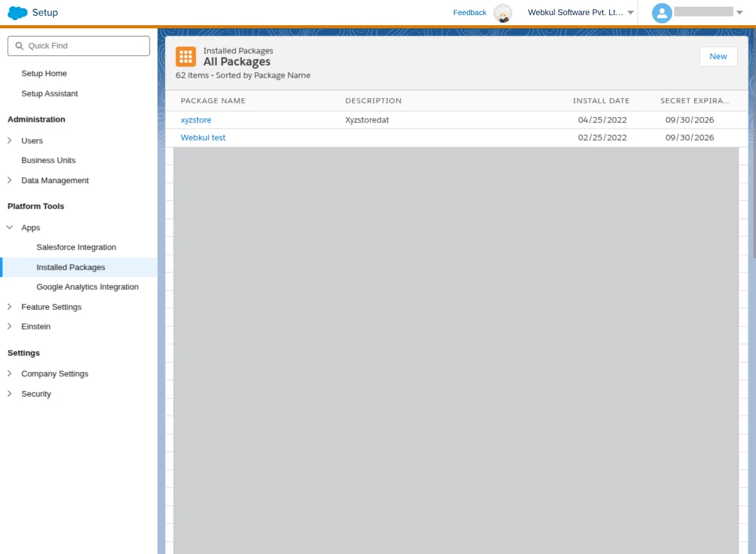Open Setup Home page
The image size is (756, 554).
44,74
